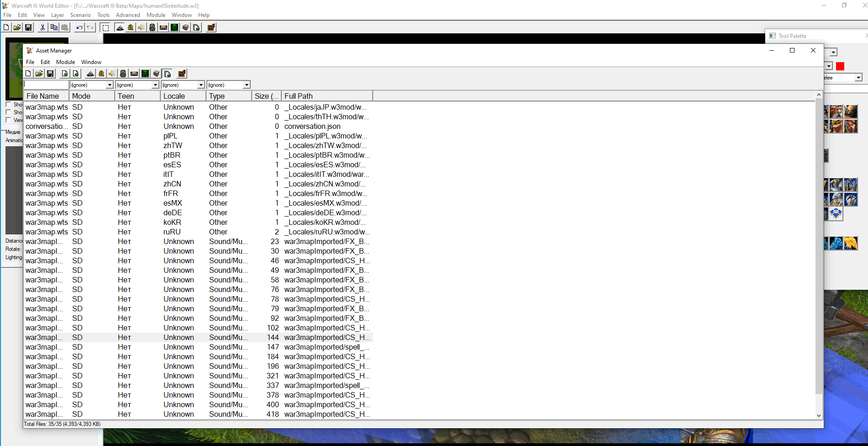Open Object Editor from Asset Manager toolbar

(x=123, y=74)
